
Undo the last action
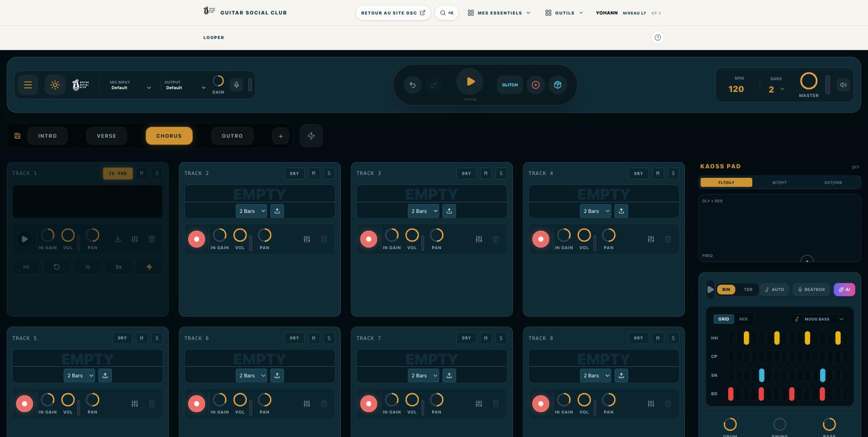tap(413, 85)
